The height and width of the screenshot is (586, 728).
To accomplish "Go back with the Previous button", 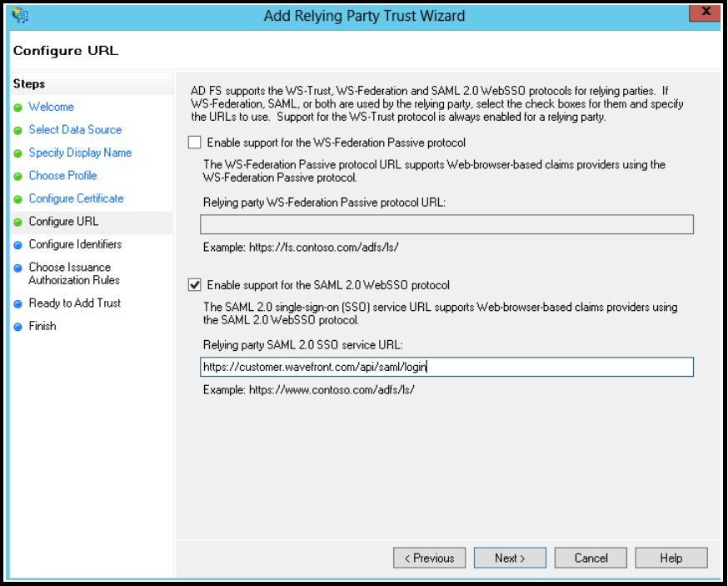I will click(430, 558).
